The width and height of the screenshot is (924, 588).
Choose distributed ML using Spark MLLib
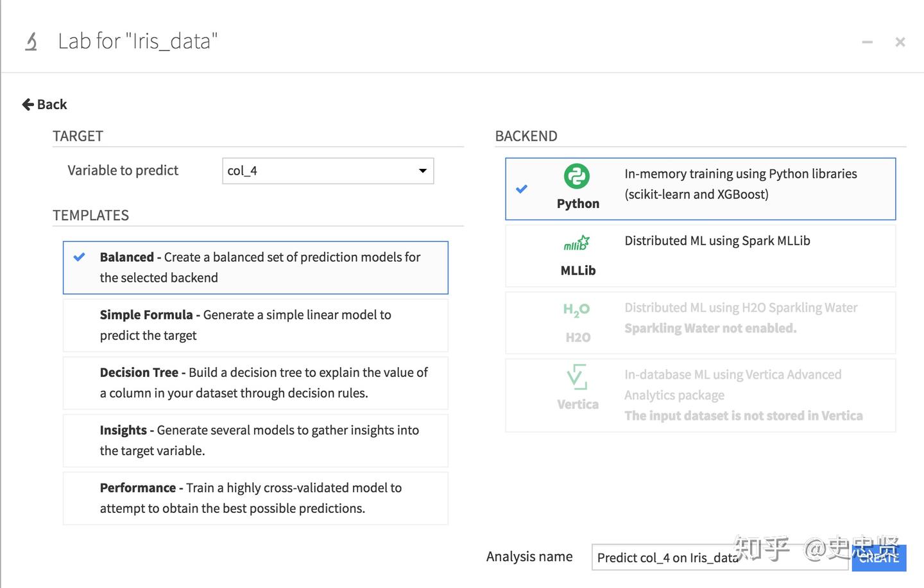point(700,255)
